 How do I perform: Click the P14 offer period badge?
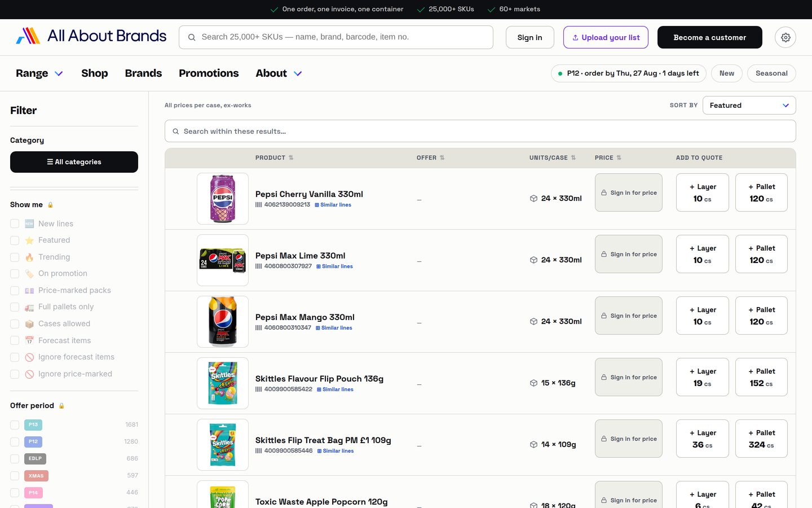pyautogui.click(x=33, y=493)
